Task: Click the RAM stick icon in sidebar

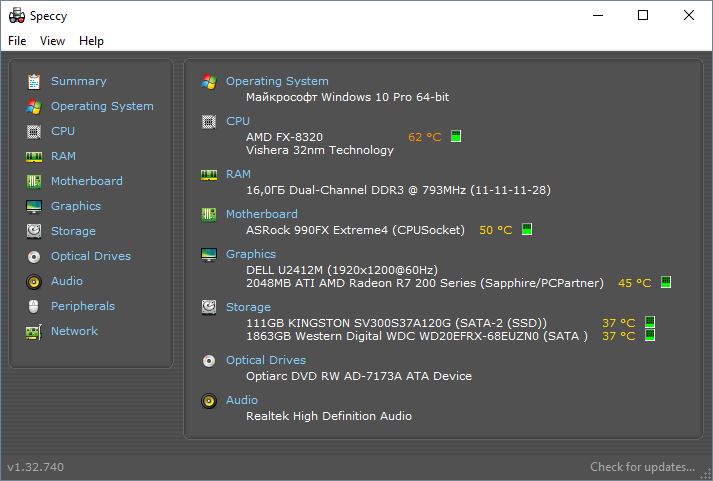Action: point(34,157)
